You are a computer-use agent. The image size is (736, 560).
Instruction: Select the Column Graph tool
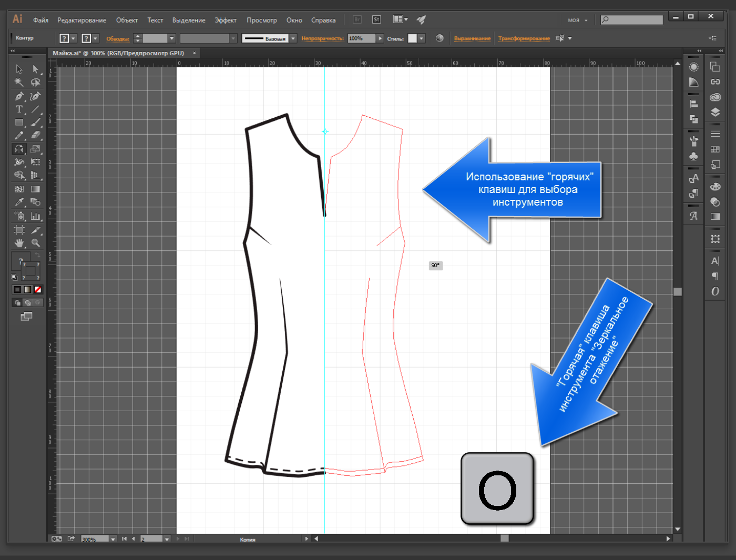(35, 216)
